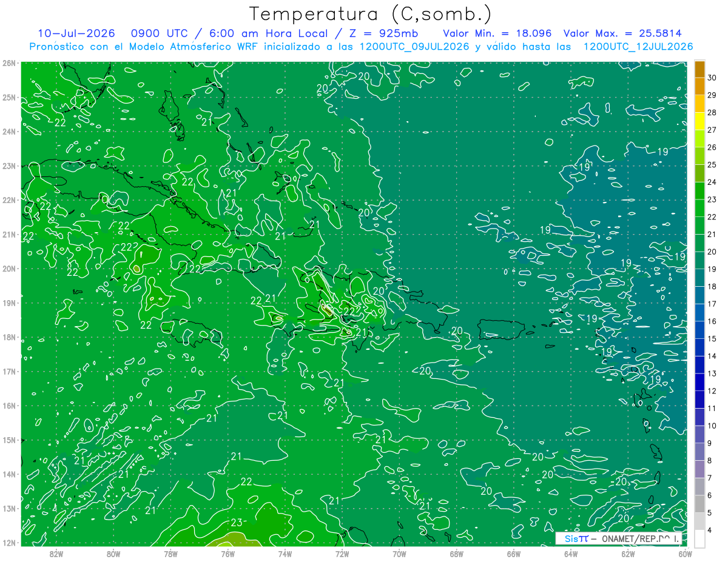Click the '12N' latitude axis label
Viewport: 728px width, 562px height.
[9, 543]
